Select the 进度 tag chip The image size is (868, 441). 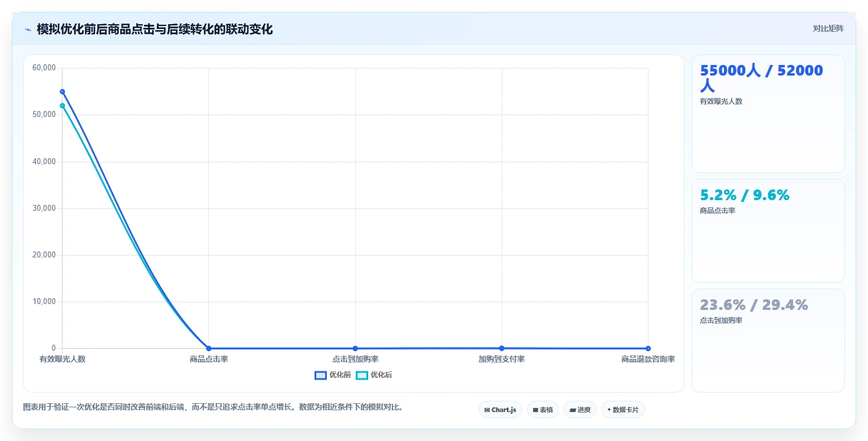[x=579, y=410]
